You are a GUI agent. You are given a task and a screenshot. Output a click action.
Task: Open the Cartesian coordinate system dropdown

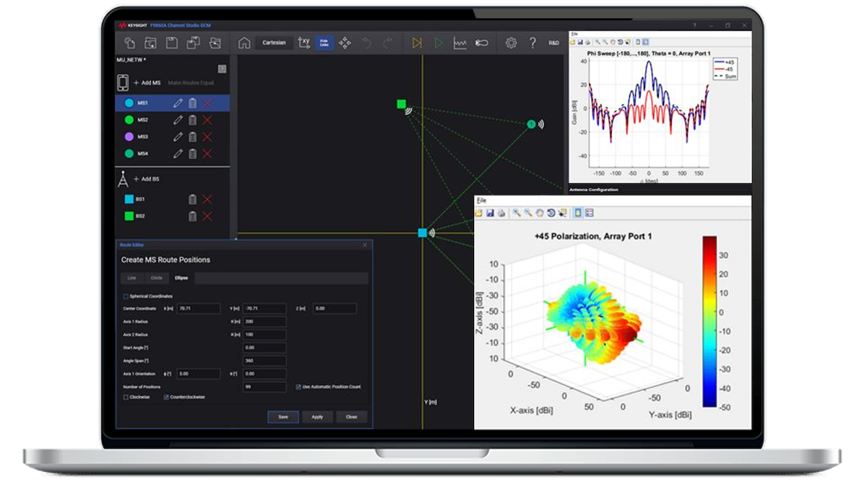tap(274, 43)
